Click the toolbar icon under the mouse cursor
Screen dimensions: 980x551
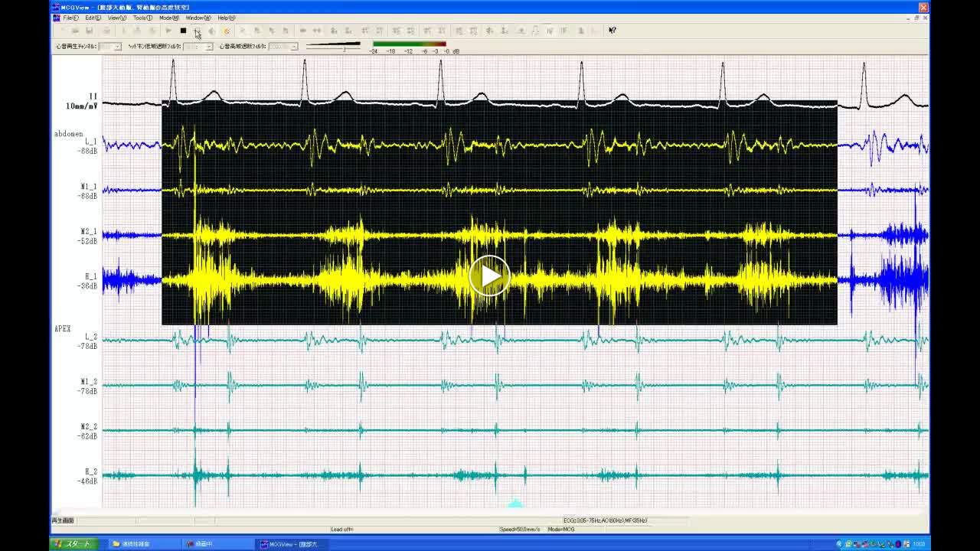[197, 31]
